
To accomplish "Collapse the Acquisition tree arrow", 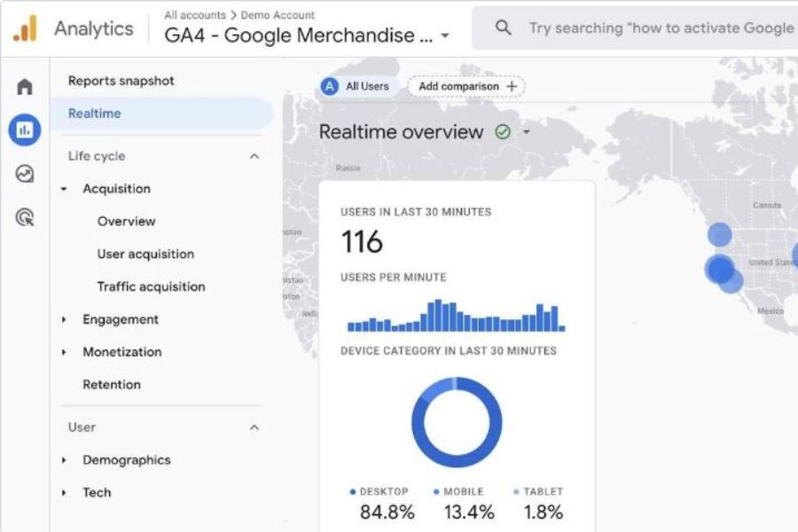I will coord(64,189).
